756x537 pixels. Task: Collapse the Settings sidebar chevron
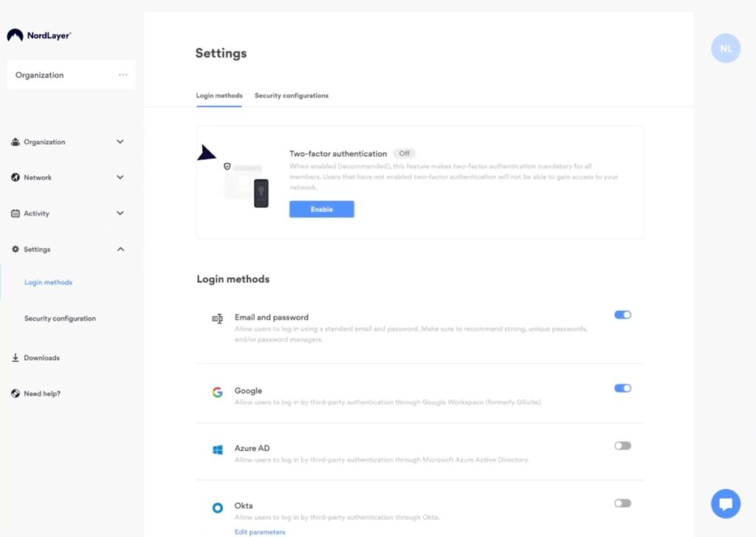pyautogui.click(x=120, y=249)
